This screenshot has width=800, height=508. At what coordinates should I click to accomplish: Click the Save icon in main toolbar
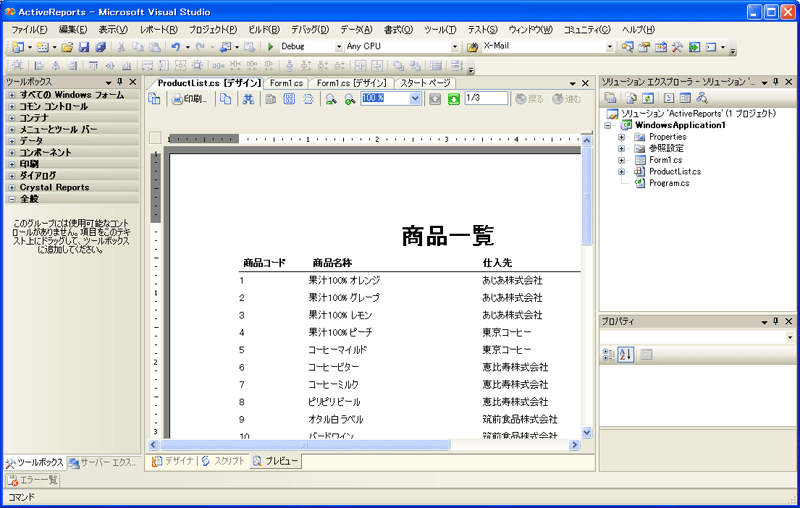pyautogui.click(x=84, y=47)
